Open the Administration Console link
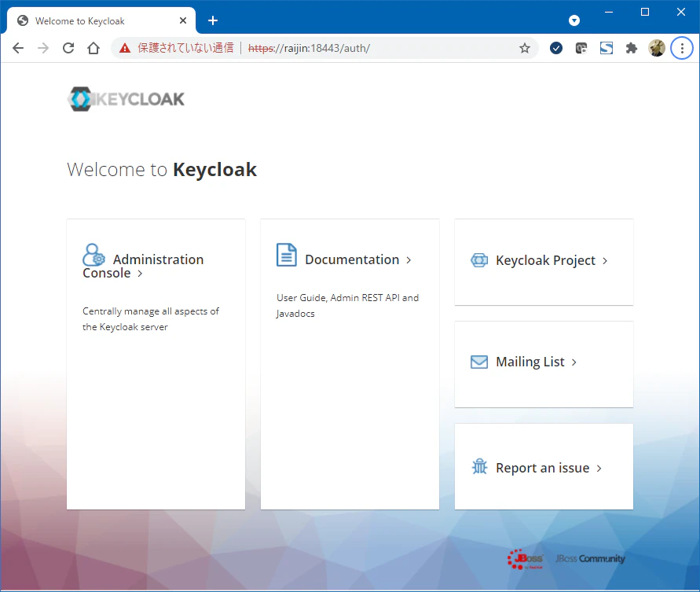700x592 pixels. (x=143, y=266)
